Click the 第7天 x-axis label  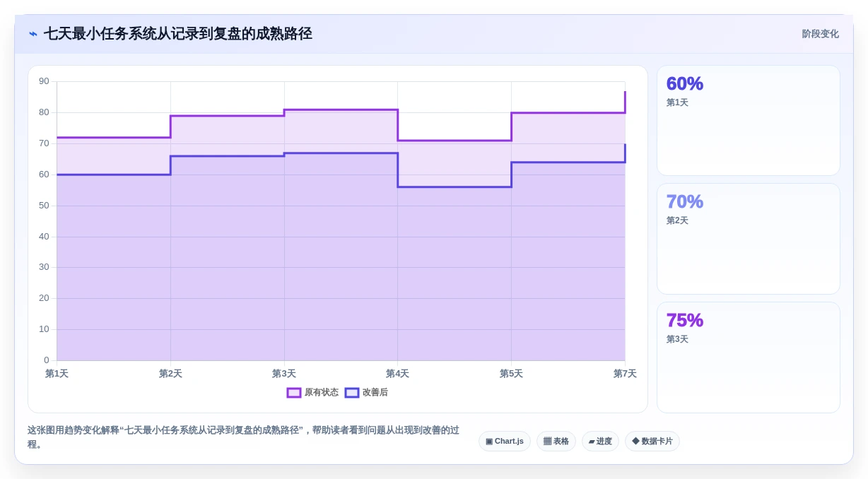click(x=625, y=374)
